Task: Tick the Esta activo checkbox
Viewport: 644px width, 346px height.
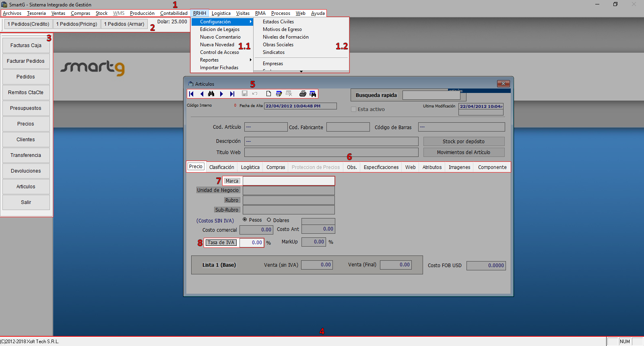Action: [354, 109]
